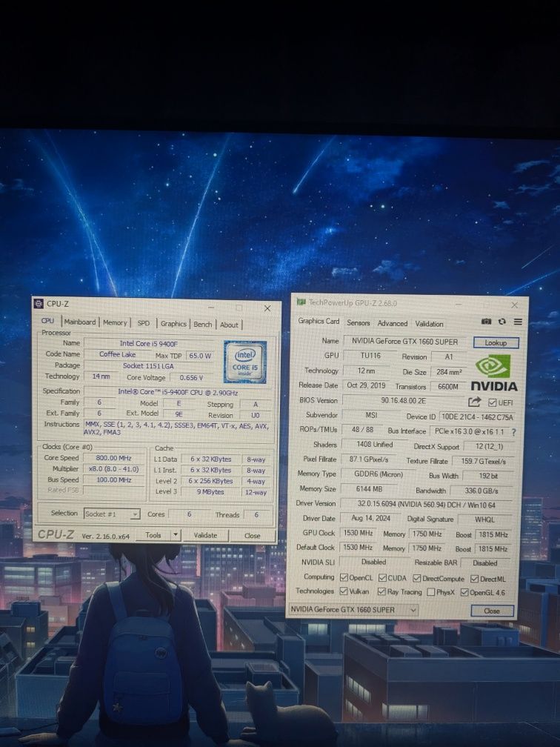This screenshot has height=747, width=560.
Task: Click the Resizable BAR Disabled value
Action: [484, 562]
